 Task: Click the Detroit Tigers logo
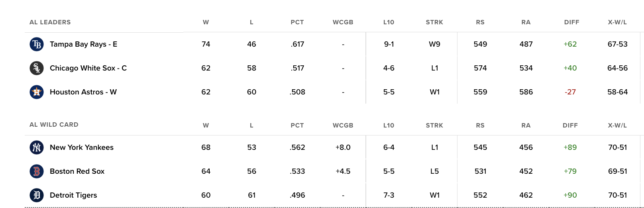(x=37, y=195)
